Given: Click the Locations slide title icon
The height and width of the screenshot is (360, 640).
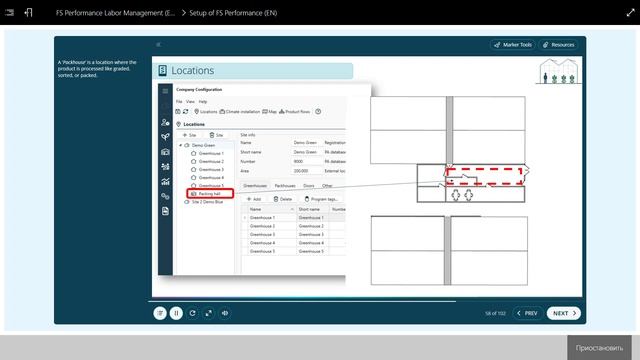Looking at the screenshot, I should (x=162, y=71).
